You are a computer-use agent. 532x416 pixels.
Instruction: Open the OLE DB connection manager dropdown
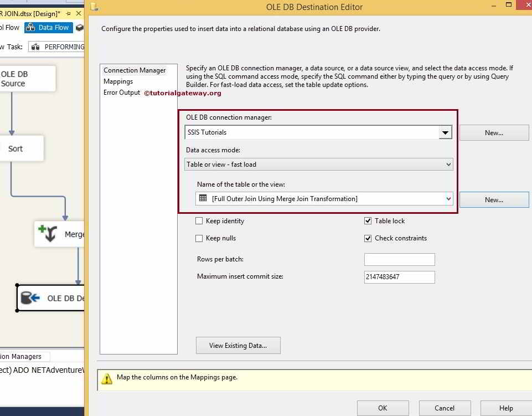[x=445, y=132]
